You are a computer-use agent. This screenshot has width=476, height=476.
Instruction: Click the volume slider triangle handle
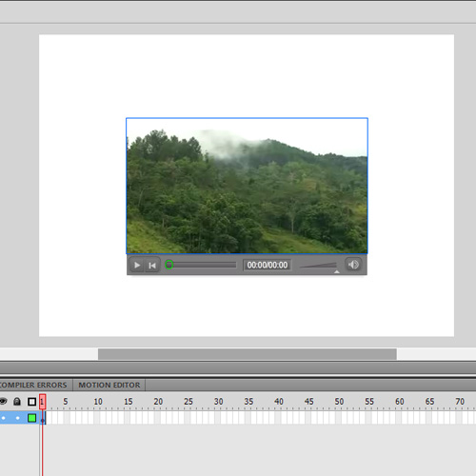coord(337,271)
